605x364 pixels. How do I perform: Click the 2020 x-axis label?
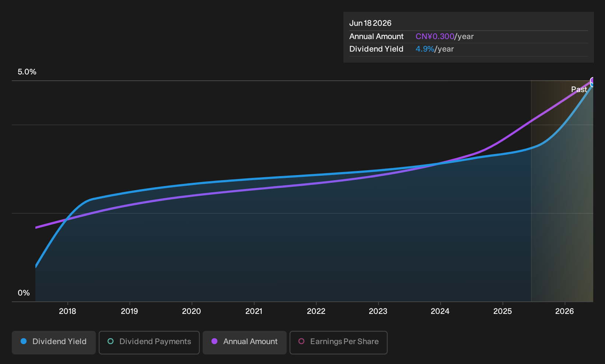tap(192, 311)
